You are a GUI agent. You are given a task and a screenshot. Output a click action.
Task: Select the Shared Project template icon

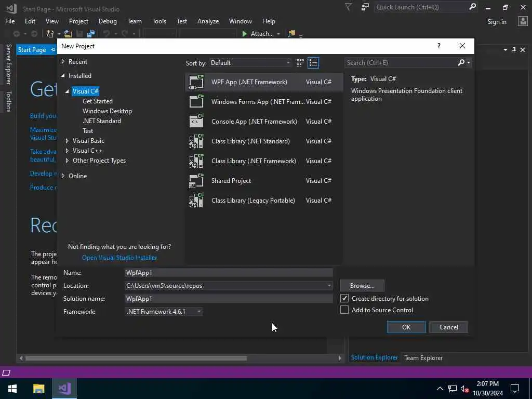pyautogui.click(x=196, y=180)
